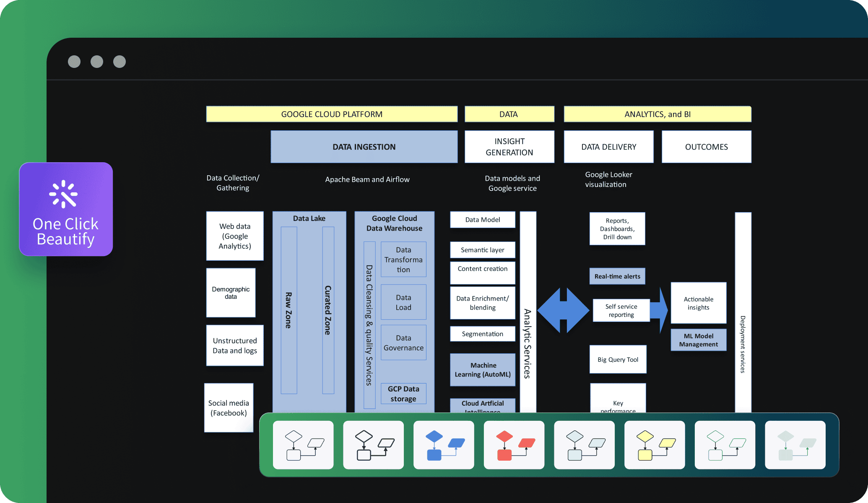The image size is (868, 503).
Task: Select the GCP Data storage box
Action: pyautogui.click(x=403, y=394)
